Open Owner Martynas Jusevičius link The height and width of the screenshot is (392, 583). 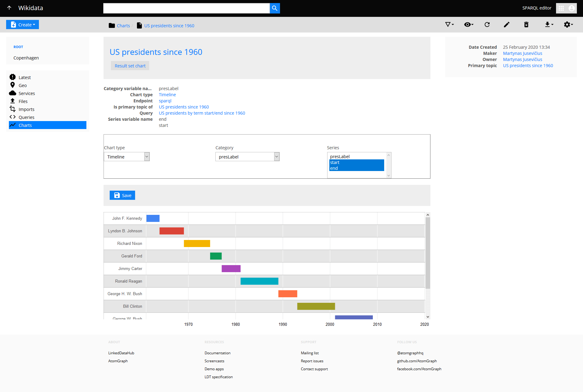tap(523, 59)
